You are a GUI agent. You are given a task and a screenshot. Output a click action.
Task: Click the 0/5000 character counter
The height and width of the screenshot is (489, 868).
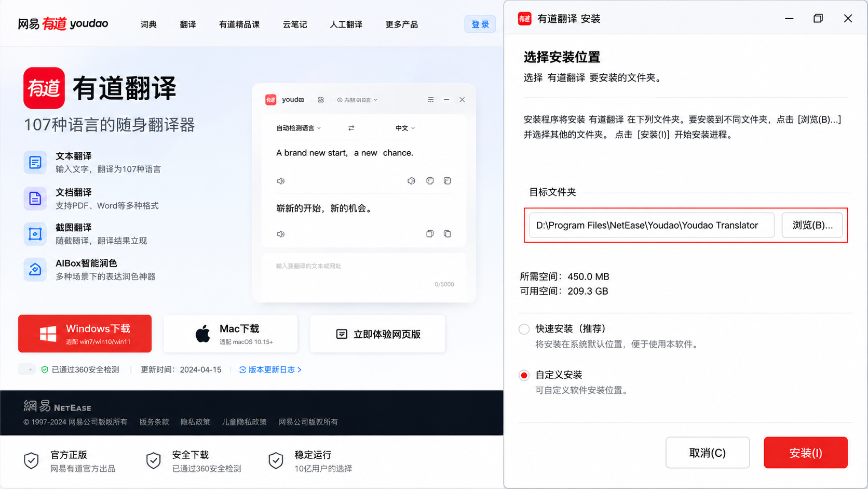click(x=444, y=284)
